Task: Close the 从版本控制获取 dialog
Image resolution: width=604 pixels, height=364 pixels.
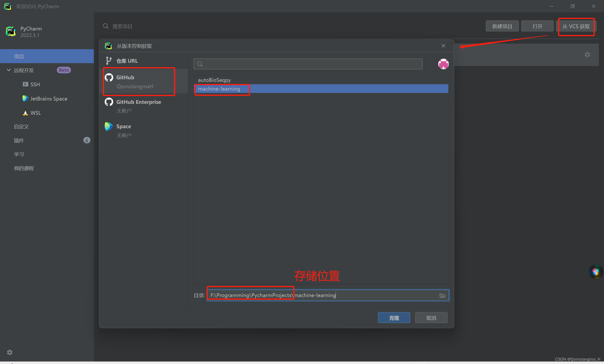Action: (443, 46)
